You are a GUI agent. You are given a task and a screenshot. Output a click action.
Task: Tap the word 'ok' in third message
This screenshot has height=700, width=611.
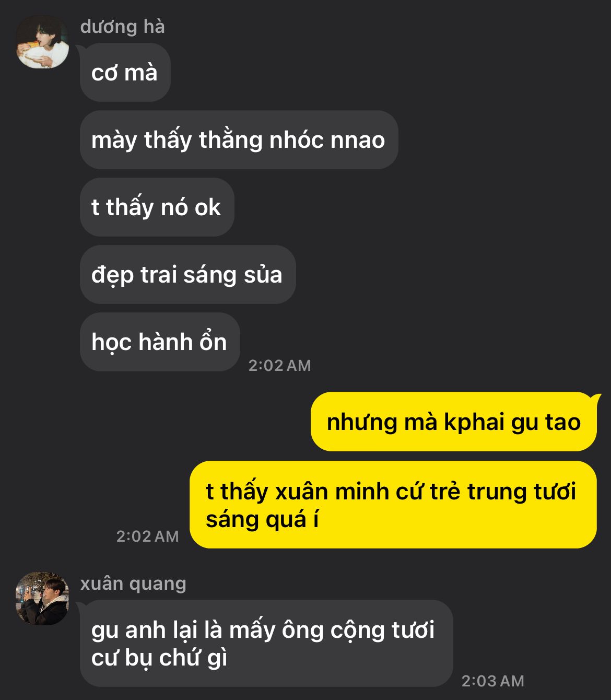207,208
